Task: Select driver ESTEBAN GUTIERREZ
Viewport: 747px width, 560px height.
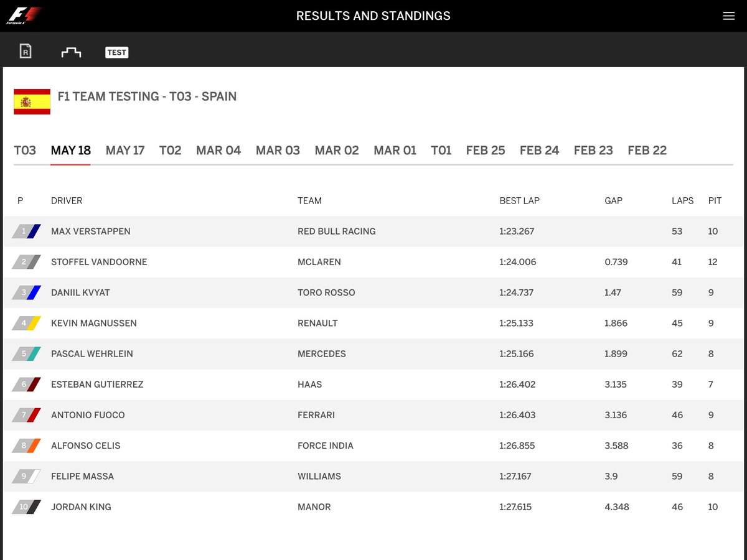Action: (x=97, y=384)
